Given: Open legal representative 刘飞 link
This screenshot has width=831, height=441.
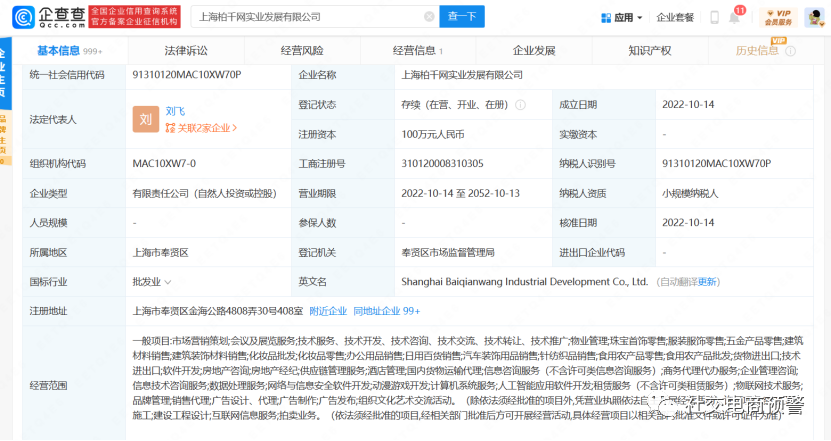Looking at the screenshot, I should click(x=175, y=111).
